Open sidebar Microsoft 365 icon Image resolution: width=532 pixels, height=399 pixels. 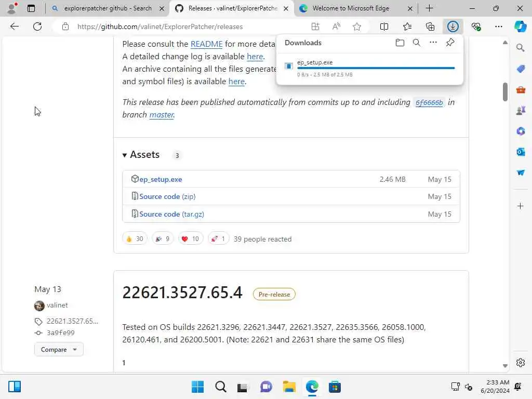click(x=521, y=131)
